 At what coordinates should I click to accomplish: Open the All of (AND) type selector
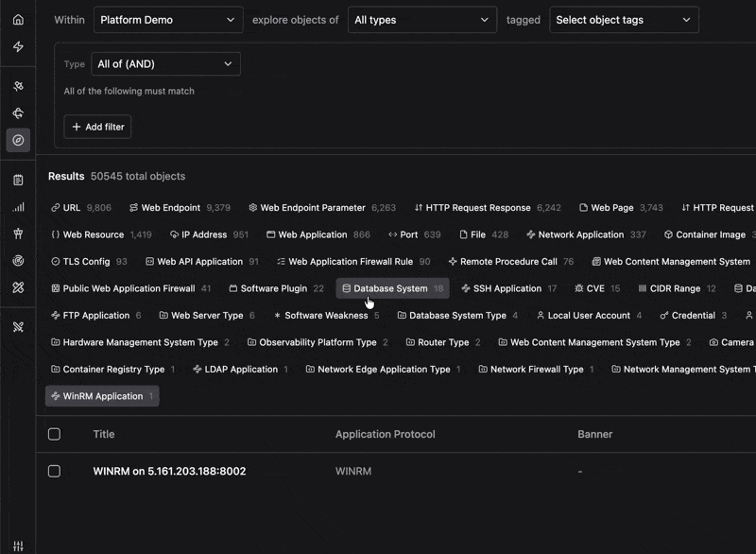[x=166, y=64]
